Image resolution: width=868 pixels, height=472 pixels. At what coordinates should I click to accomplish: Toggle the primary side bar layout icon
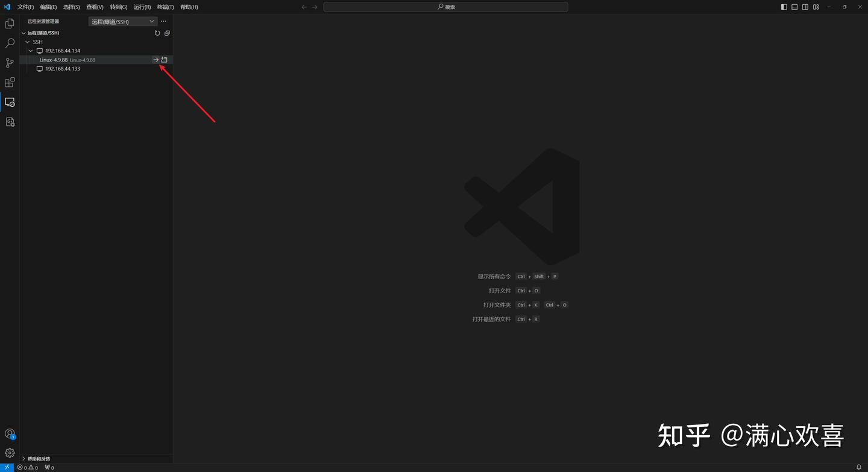pyautogui.click(x=784, y=7)
